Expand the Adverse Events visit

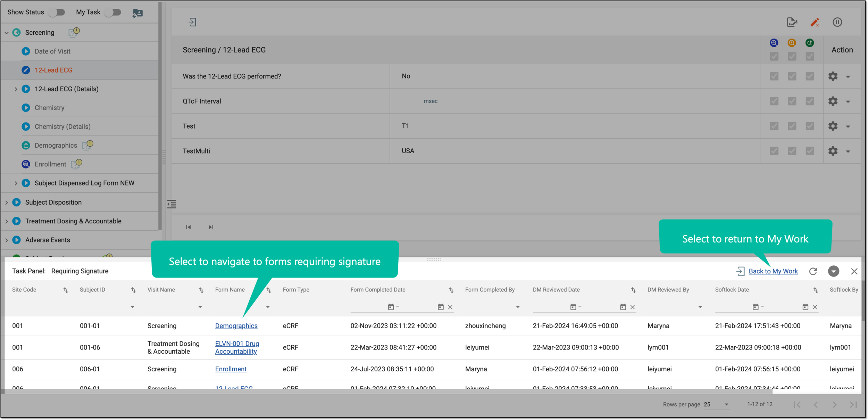[x=7, y=240]
